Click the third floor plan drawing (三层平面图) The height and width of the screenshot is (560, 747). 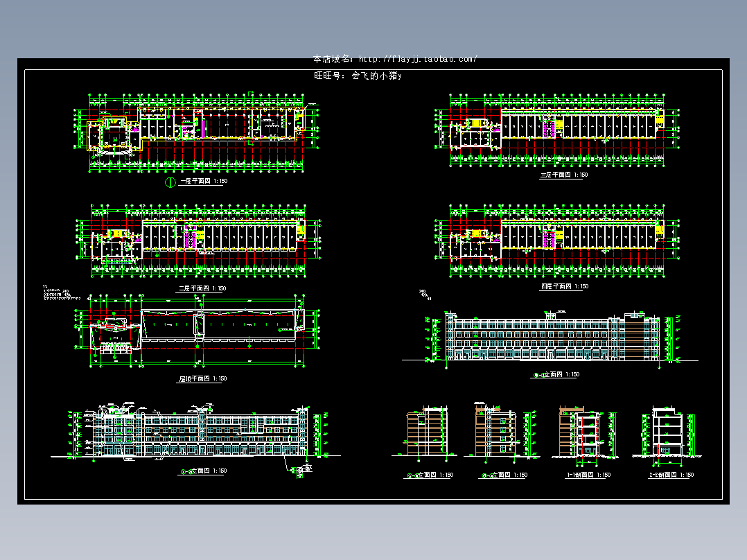pyautogui.click(x=557, y=130)
